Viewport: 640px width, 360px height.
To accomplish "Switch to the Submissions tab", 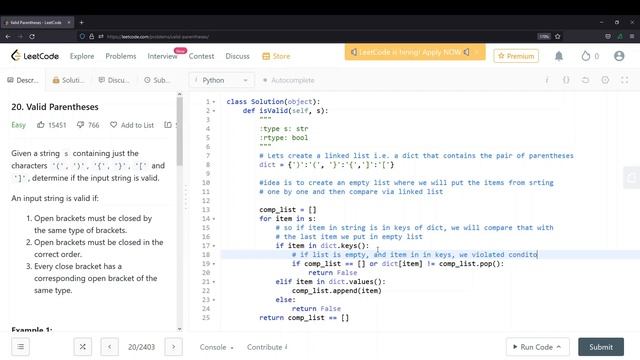I will [157, 80].
